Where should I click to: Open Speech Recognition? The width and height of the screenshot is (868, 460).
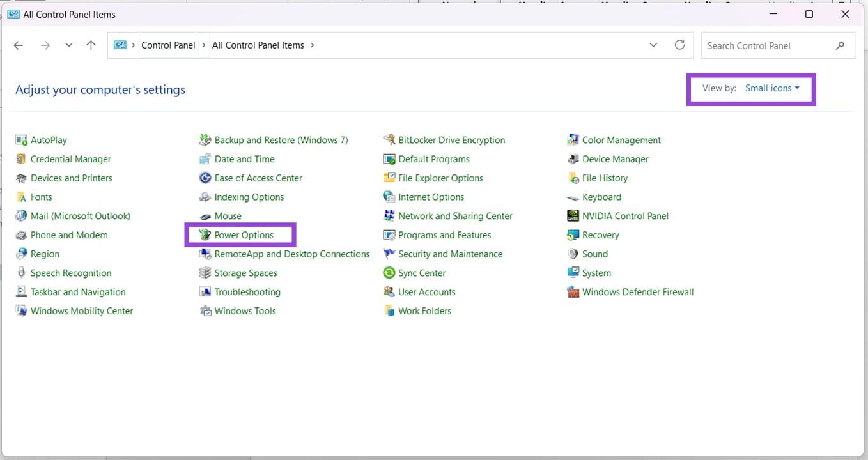pyautogui.click(x=71, y=273)
